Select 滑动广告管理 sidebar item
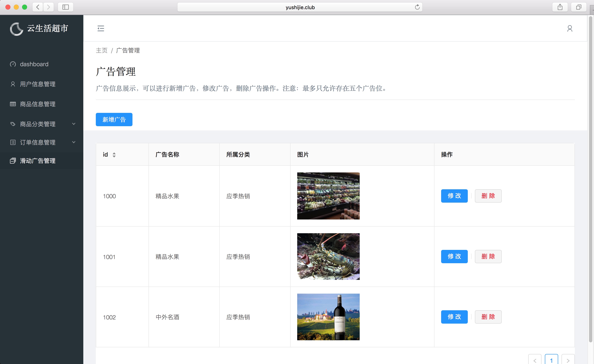 [38, 161]
